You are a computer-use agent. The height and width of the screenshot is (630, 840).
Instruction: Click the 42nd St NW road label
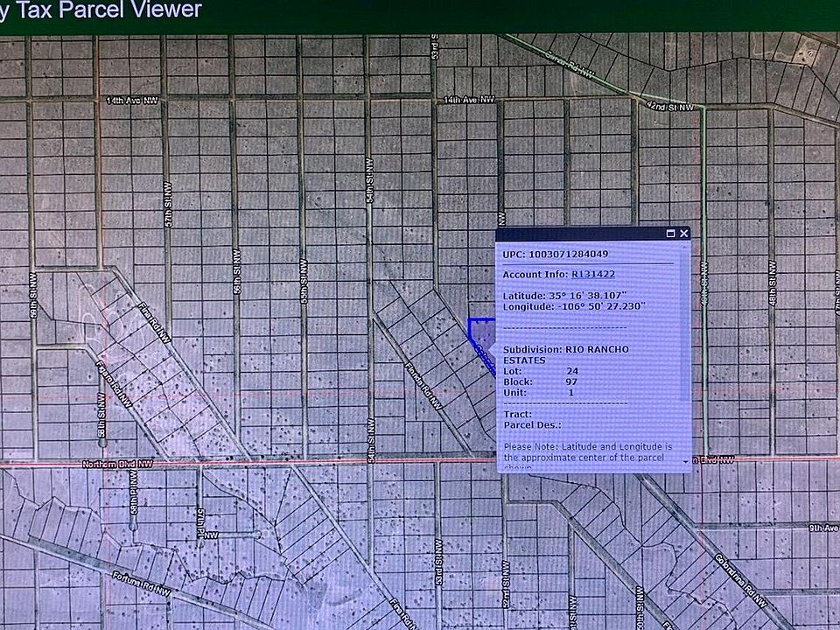pos(668,107)
